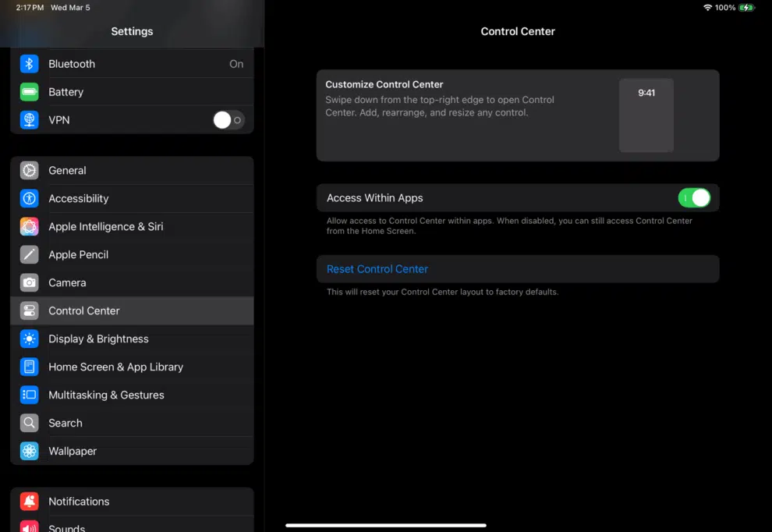Tap the 2:17 PM clock
The width and height of the screenshot is (772, 532).
coord(30,7)
